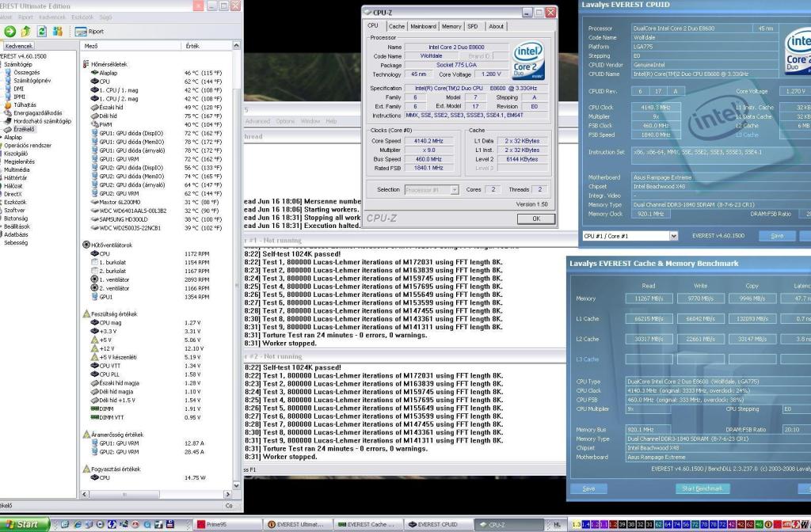The height and width of the screenshot is (532, 811).
Task: Open the Súgó menu in EVEREST
Action: click(x=105, y=17)
